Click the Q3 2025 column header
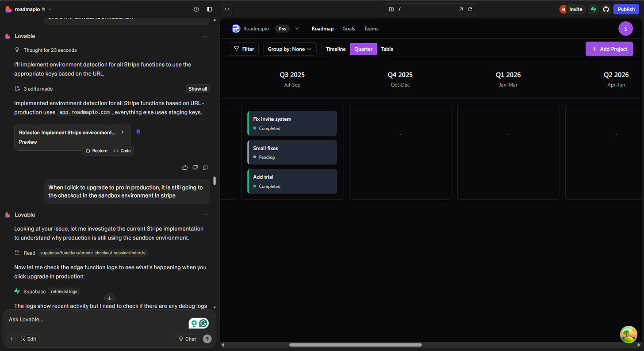 292,79
